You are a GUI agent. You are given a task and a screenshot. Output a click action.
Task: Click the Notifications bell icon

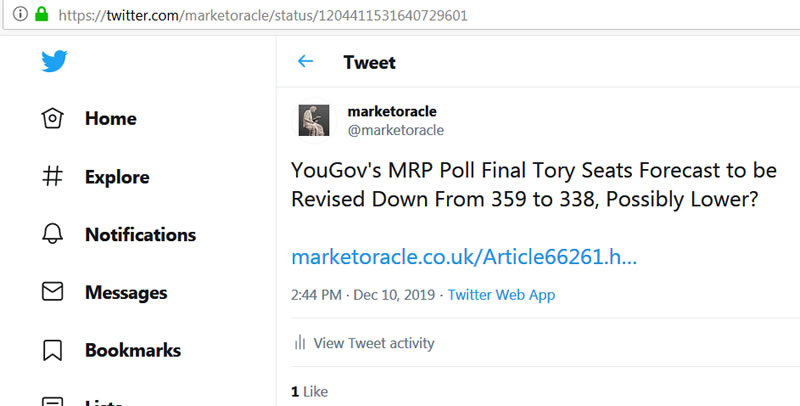pyautogui.click(x=53, y=235)
